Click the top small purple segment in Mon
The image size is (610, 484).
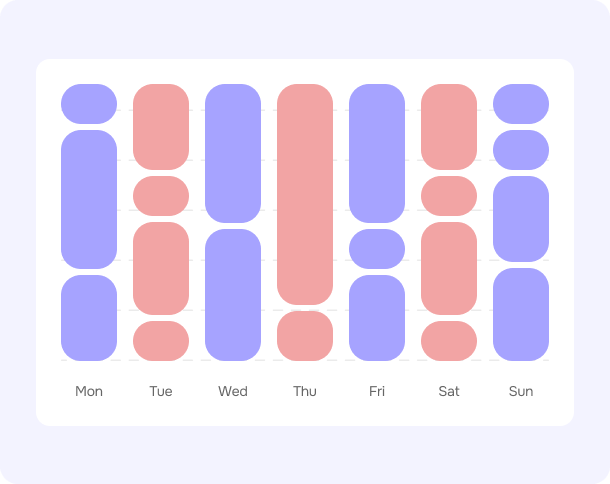(89, 104)
